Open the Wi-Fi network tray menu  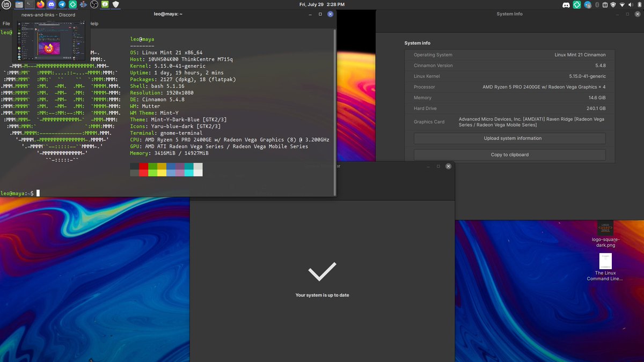click(622, 4)
